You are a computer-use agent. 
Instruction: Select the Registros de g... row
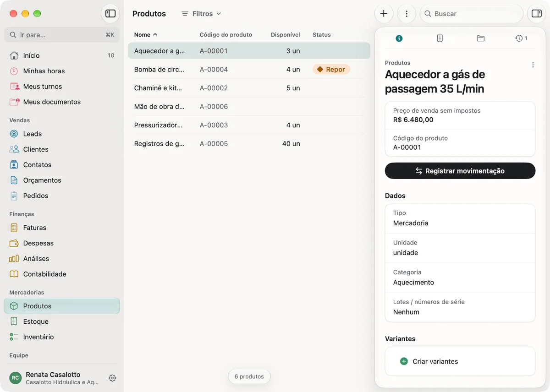point(249,144)
